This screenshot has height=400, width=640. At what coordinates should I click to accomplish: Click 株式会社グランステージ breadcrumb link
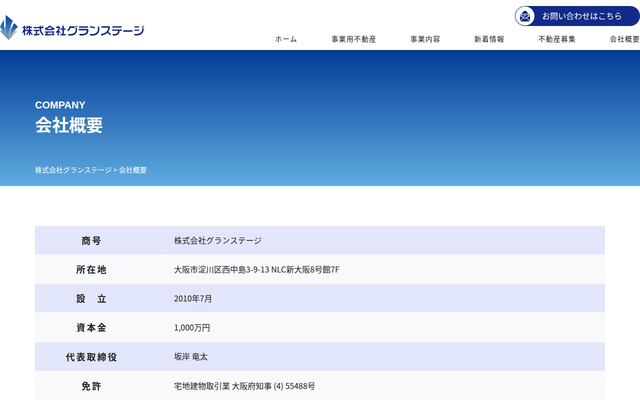(x=73, y=170)
